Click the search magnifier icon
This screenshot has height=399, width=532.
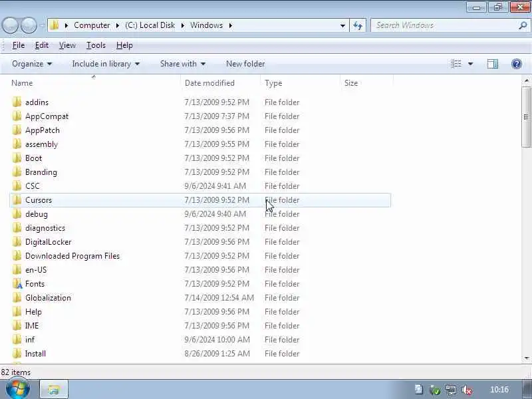click(x=523, y=25)
